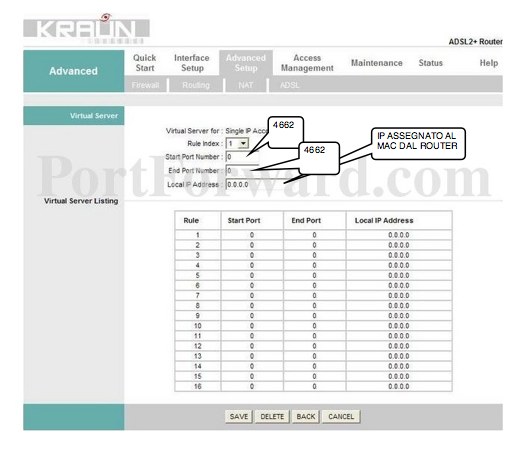Select the Firewall submenu
This screenshot has height=450, width=529.
[145, 85]
